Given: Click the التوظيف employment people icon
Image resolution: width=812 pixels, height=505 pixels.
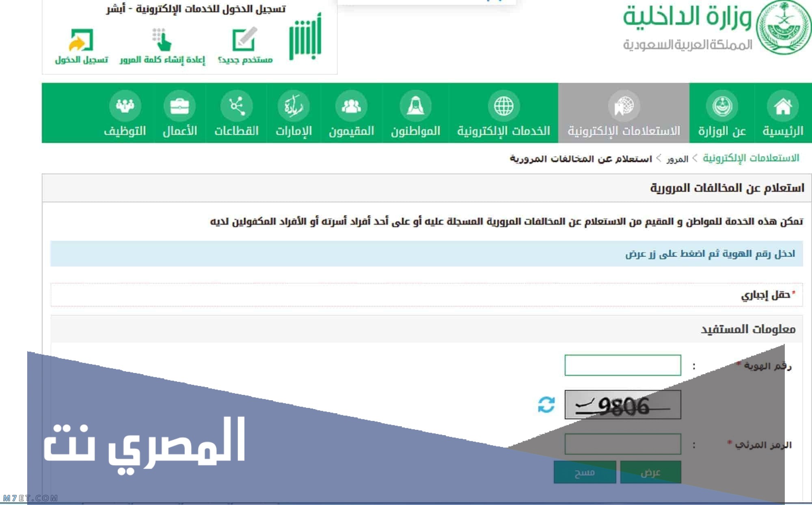Looking at the screenshot, I should click(x=125, y=106).
